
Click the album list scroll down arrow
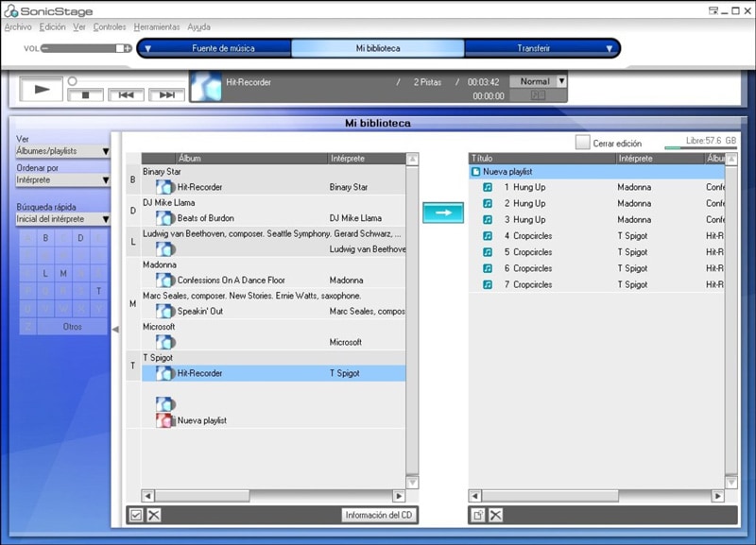[412, 483]
